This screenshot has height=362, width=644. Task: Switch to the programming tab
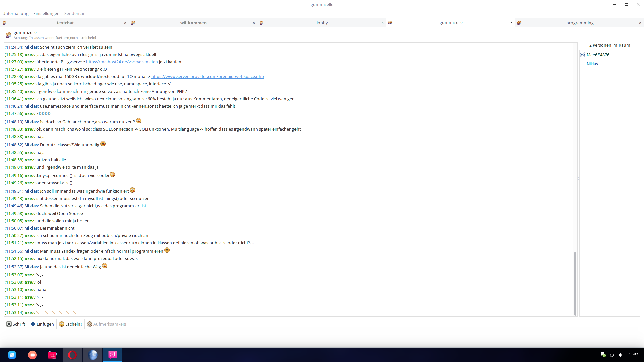[x=580, y=23]
